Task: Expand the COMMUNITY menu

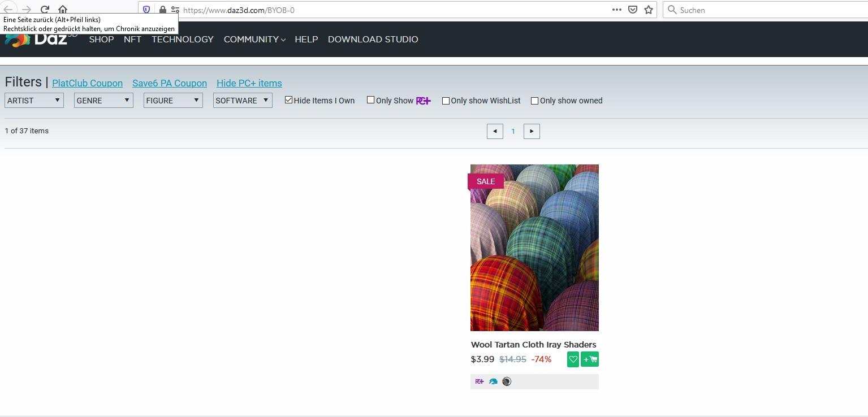Action: tap(254, 40)
